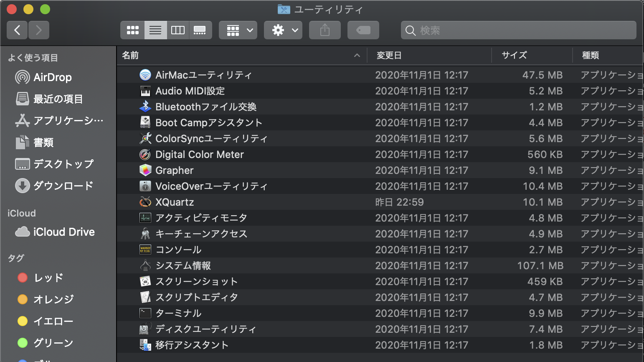Click XQuartz date 昨日 22:59
This screenshot has width=644, height=362.
point(399,202)
